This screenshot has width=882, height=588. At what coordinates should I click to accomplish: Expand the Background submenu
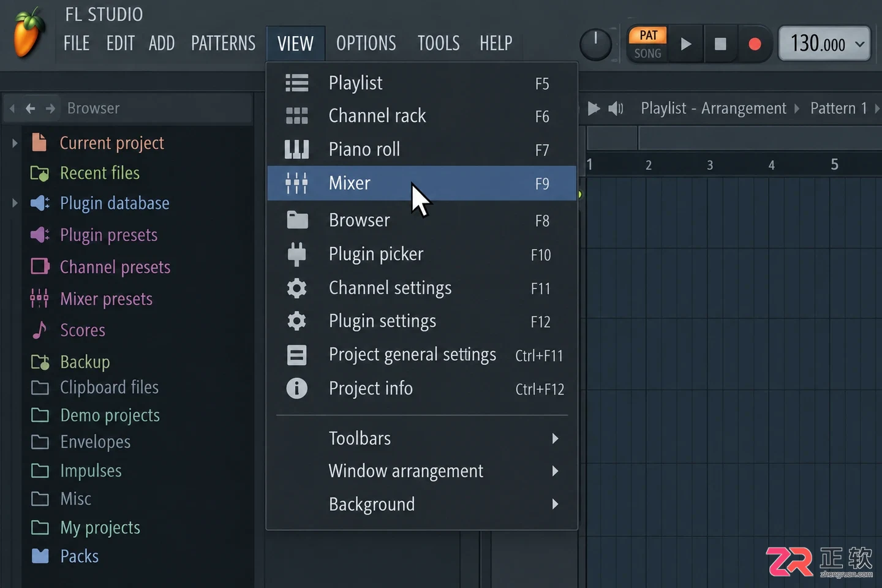pyautogui.click(x=555, y=504)
